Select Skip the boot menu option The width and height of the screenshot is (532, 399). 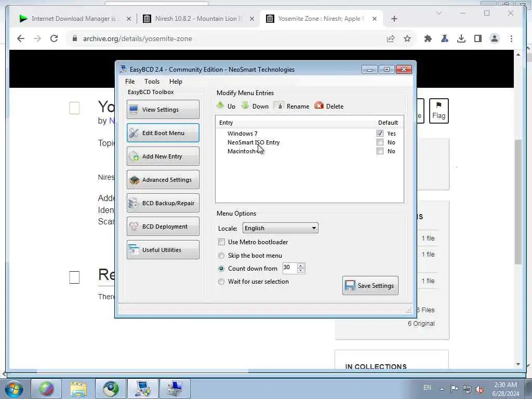(x=221, y=256)
